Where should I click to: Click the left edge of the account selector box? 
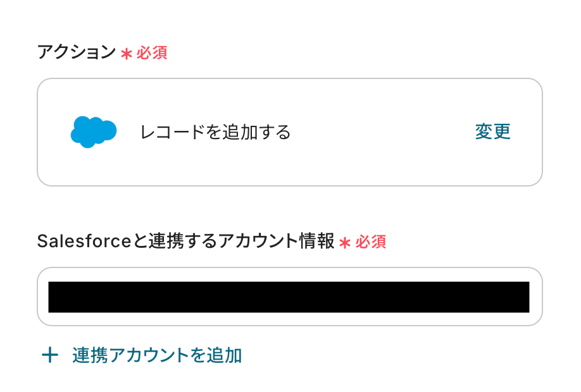[x=42, y=297]
